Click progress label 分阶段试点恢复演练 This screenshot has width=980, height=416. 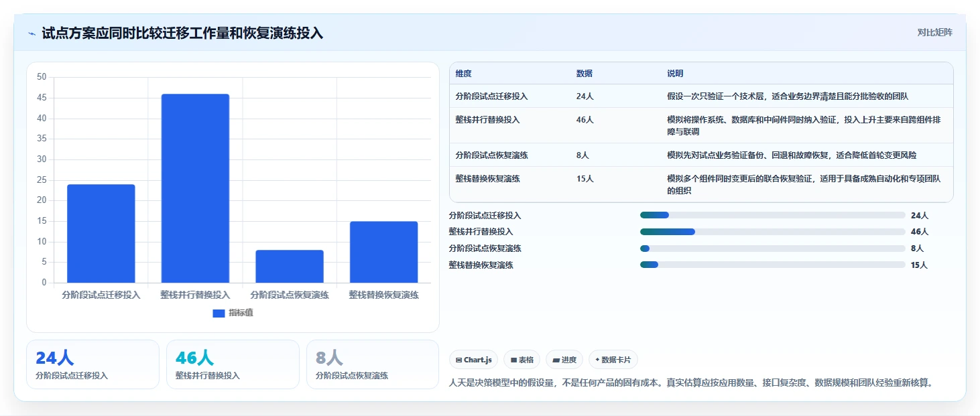(x=485, y=249)
